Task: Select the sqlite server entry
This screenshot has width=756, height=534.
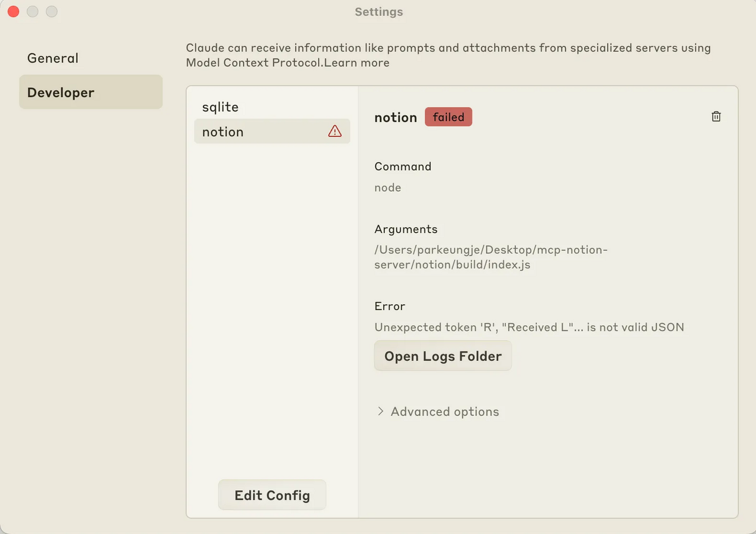Action: 220,107
